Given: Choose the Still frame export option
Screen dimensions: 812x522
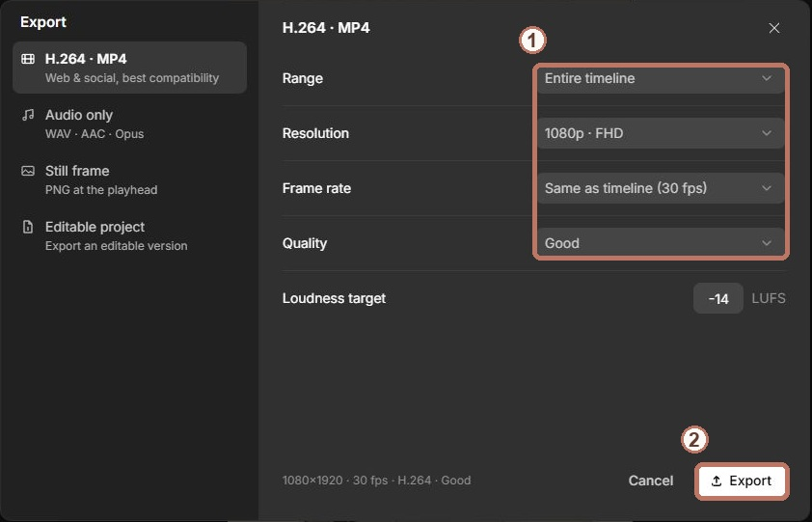Looking at the screenshot, I should pos(129,179).
